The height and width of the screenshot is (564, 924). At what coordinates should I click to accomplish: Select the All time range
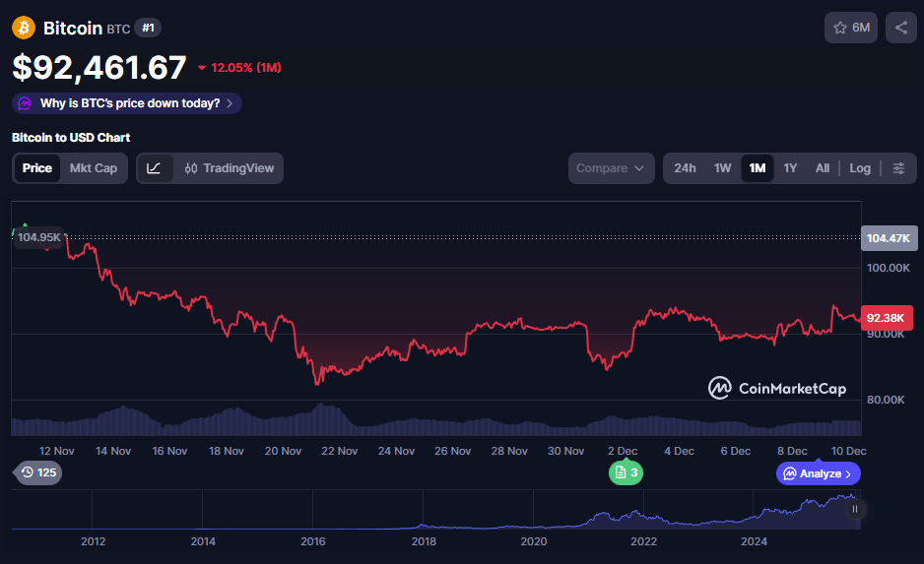click(x=823, y=168)
